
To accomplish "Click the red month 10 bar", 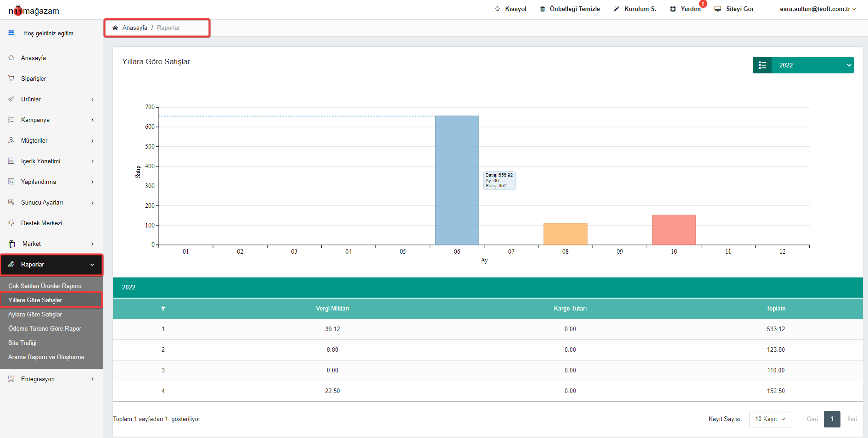I will 674,230.
